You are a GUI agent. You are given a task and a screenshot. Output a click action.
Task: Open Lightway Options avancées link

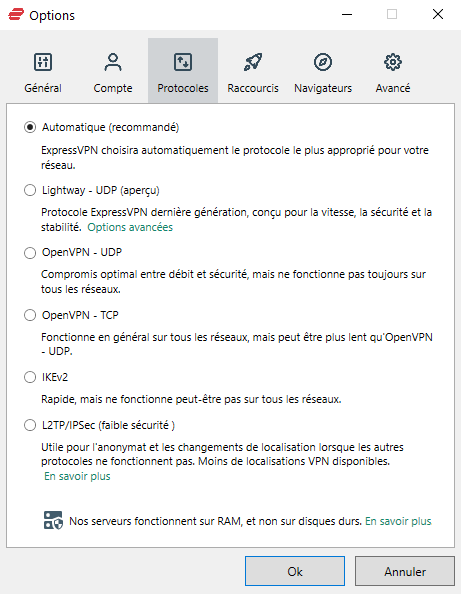point(130,227)
